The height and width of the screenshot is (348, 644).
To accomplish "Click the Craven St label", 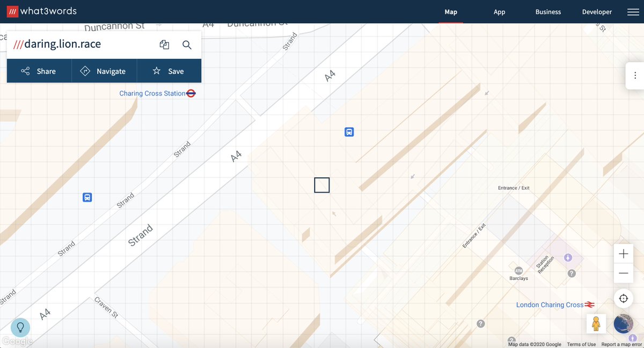I will [106, 307].
